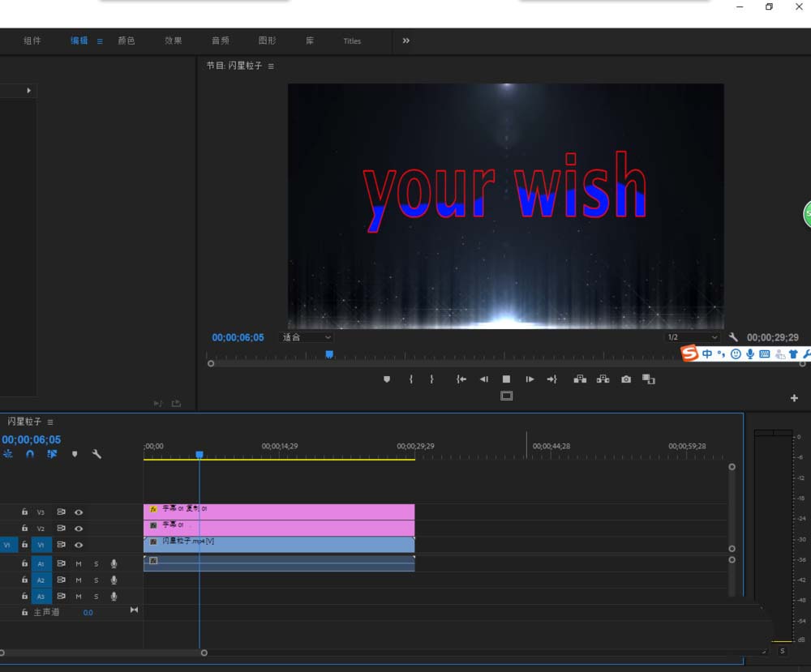Select the 闪星粒子.mp4 video clip
Image resolution: width=811 pixels, height=672 pixels.
pyautogui.click(x=279, y=544)
